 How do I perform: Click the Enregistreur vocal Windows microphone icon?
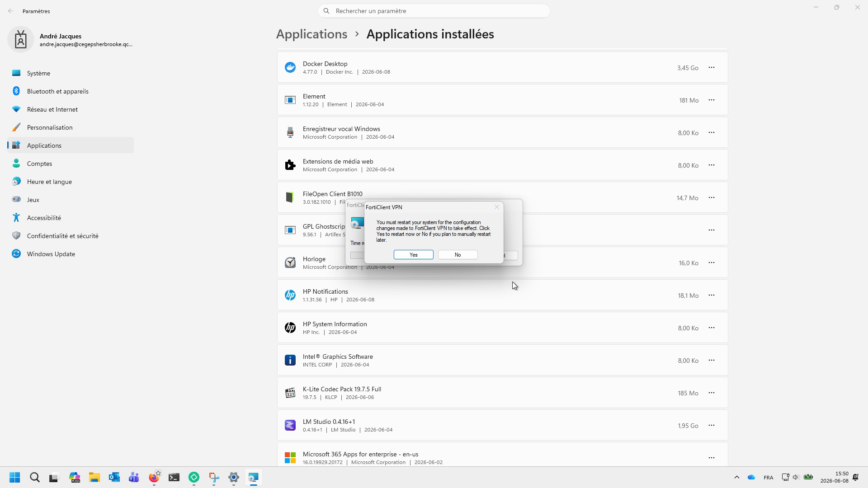tap(290, 132)
